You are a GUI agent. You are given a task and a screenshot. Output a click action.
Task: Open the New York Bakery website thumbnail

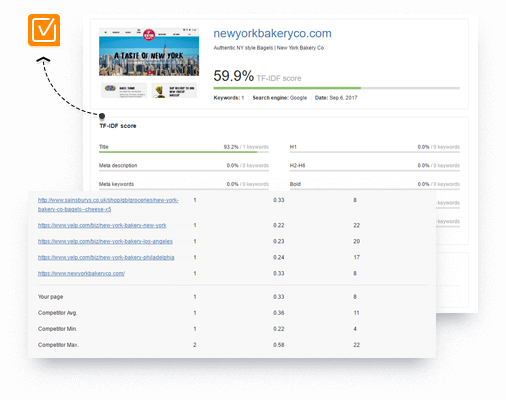click(x=149, y=63)
